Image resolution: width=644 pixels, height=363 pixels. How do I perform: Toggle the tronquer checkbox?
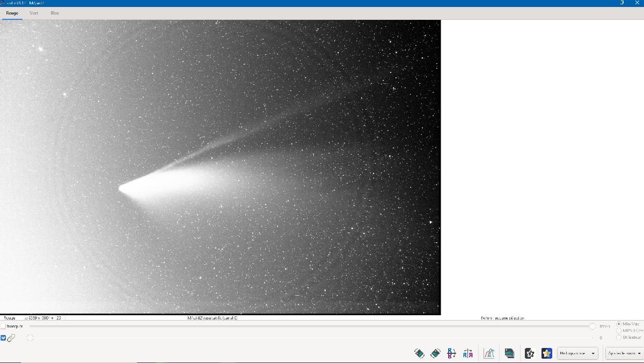(x=3, y=326)
